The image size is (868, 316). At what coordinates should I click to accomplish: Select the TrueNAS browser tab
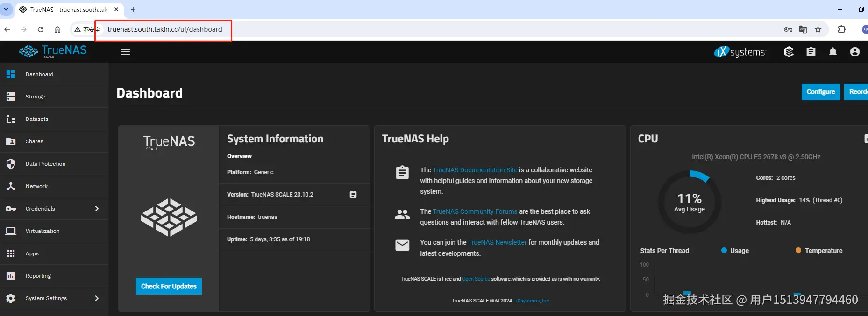[x=69, y=9]
